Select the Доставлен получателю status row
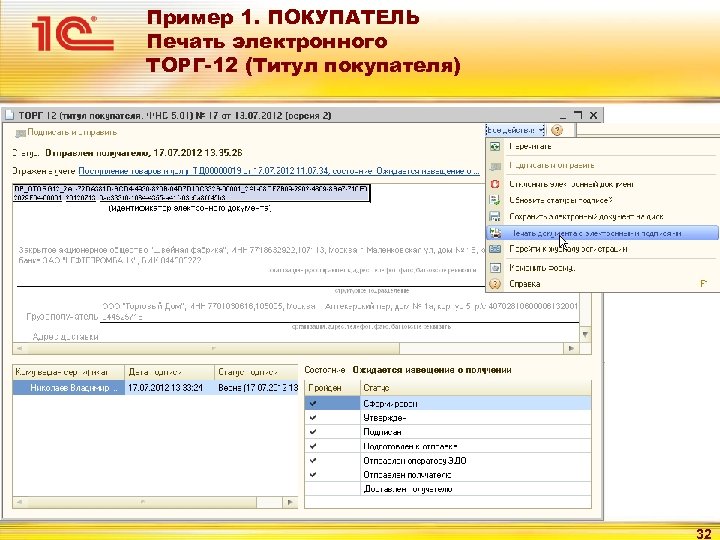Viewport: 720px width, 540px height. point(448,489)
